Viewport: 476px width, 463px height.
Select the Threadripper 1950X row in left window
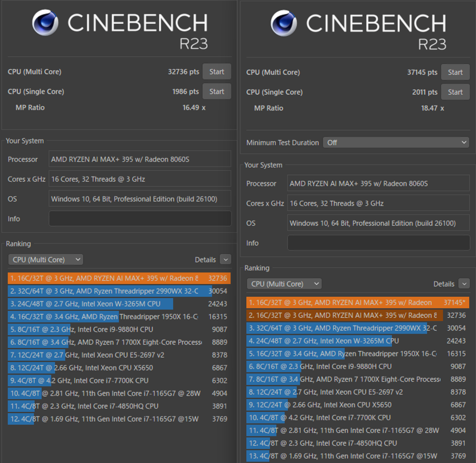click(x=119, y=317)
